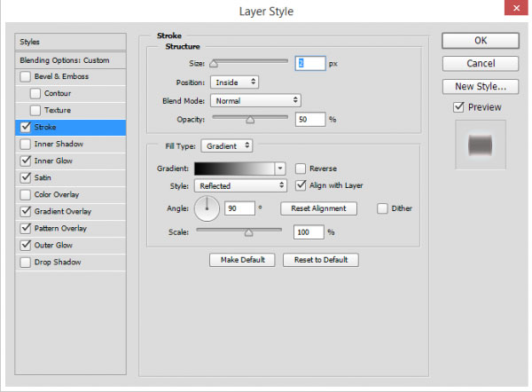Enable the Drop Shadow effect checkbox
Image resolution: width=532 pixels, height=392 pixels.
coord(25,263)
